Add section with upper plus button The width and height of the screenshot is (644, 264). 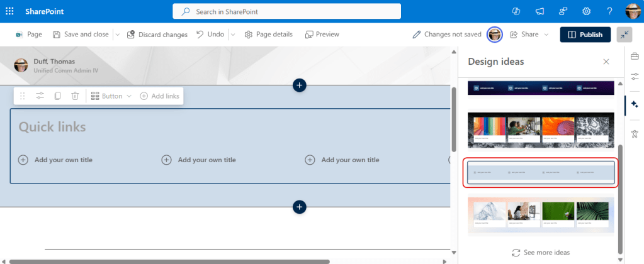point(299,85)
